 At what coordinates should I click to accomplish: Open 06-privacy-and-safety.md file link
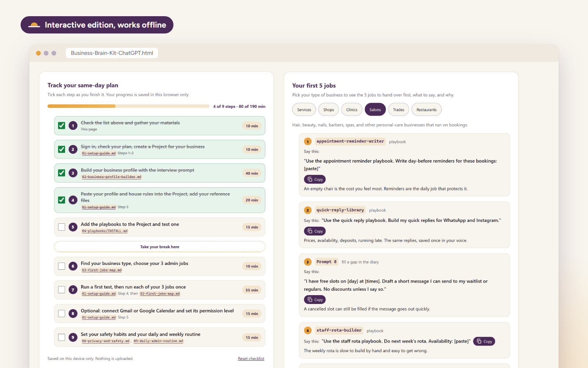tap(105, 341)
